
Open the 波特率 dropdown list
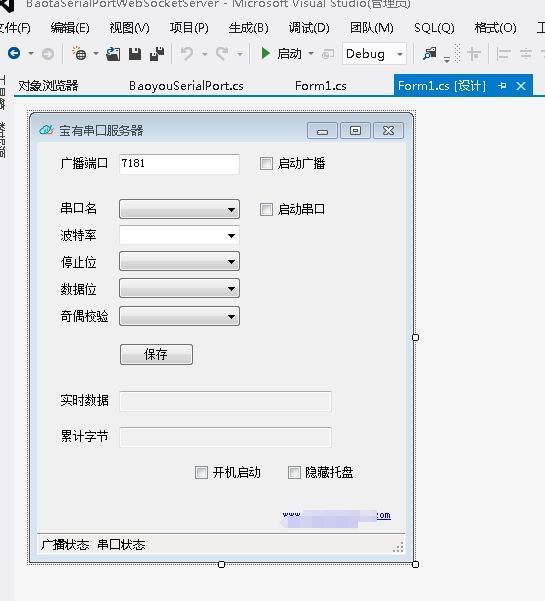tap(179, 235)
